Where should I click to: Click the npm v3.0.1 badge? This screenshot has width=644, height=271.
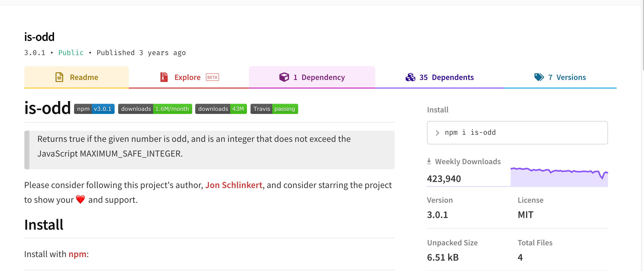click(94, 109)
